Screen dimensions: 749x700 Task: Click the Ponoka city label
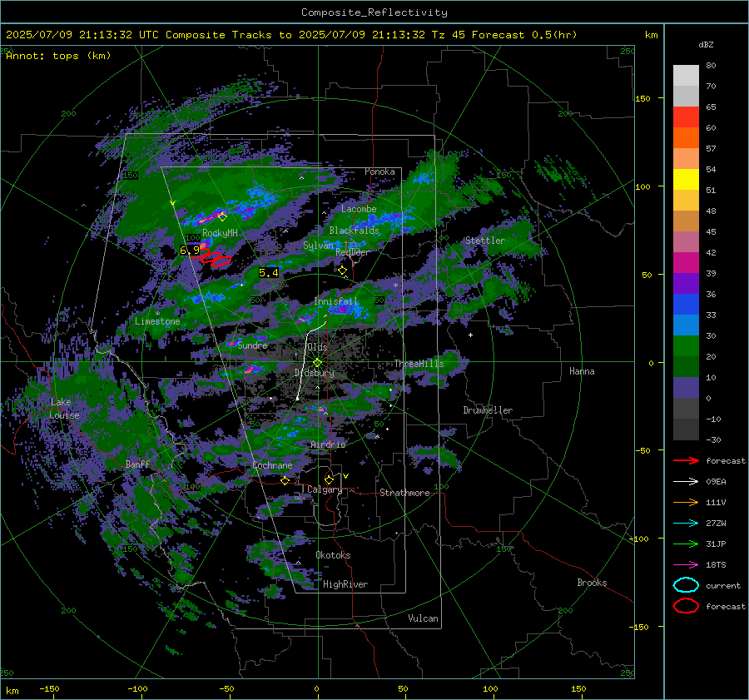click(379, 171)
